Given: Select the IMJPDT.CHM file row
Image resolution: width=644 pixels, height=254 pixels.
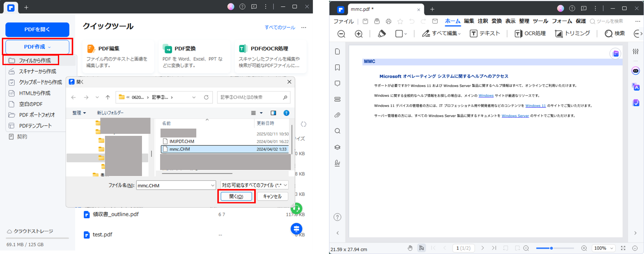Looking at the screenshot, I should (225, 141).
